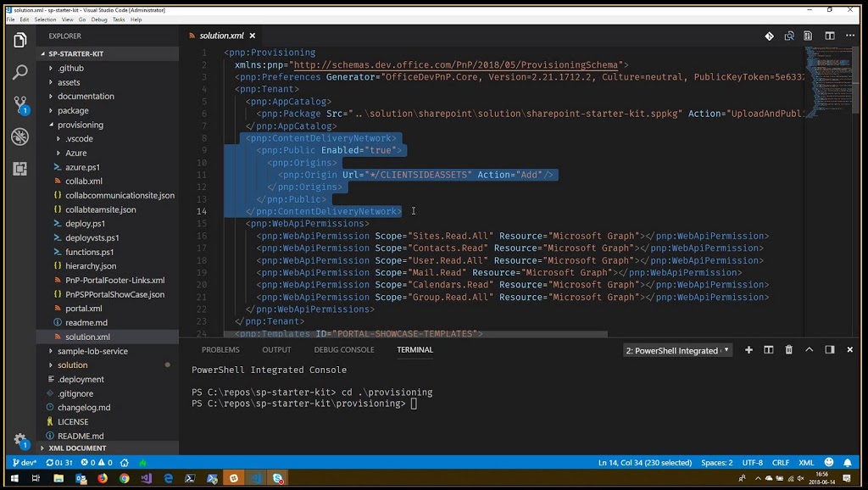Open the Manage gear icon
Viewport: 868px width, 490px height.
20,440
